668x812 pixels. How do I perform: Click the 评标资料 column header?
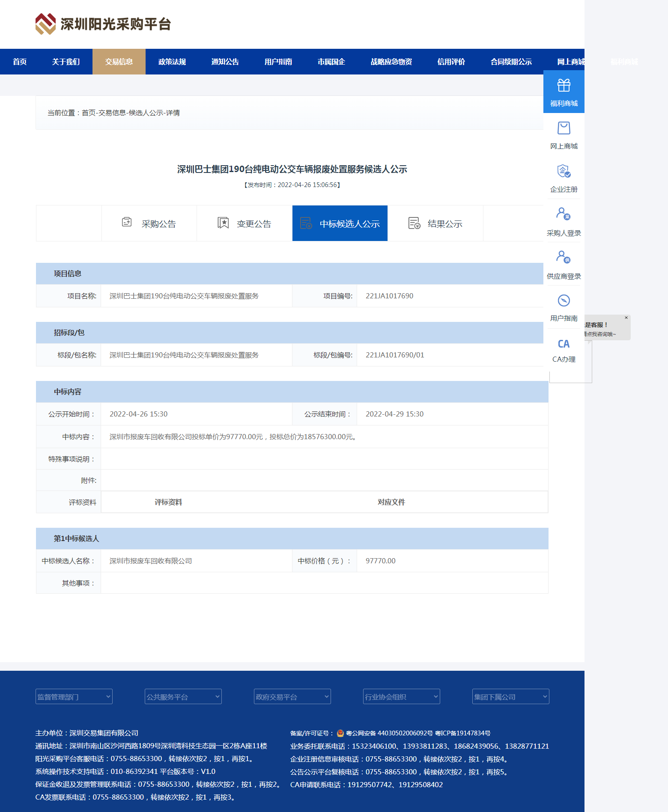pyautogui.click(x=168, y=502)
